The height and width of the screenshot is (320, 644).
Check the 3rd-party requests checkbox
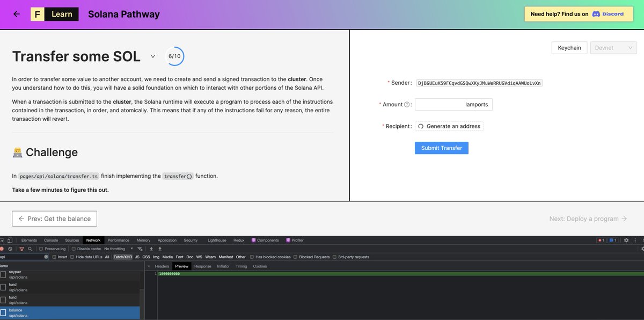[x=334, y=257]
